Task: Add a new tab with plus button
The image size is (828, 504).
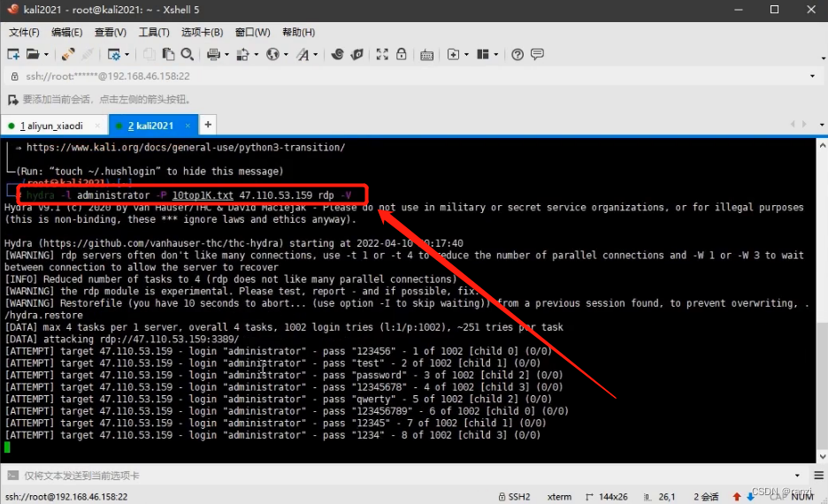Action: click(x=208, y=125)
